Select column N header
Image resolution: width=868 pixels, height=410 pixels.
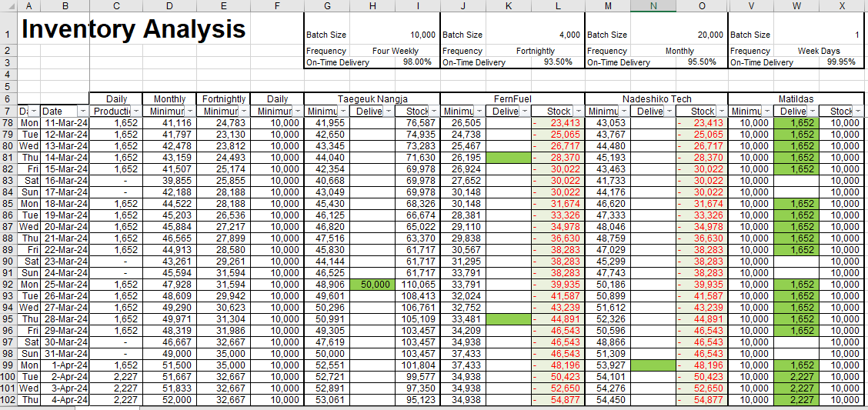tap(653, 5)
